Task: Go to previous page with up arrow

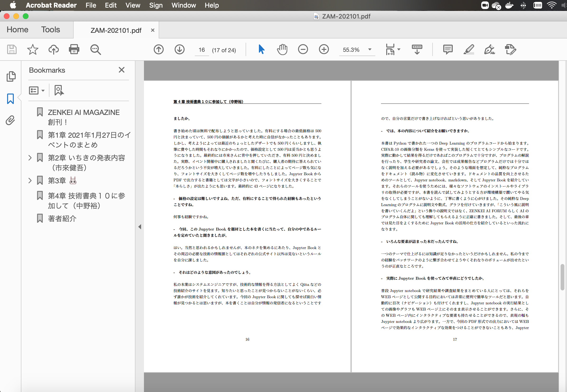Action: pyautogui.click(x=159, y=49)
